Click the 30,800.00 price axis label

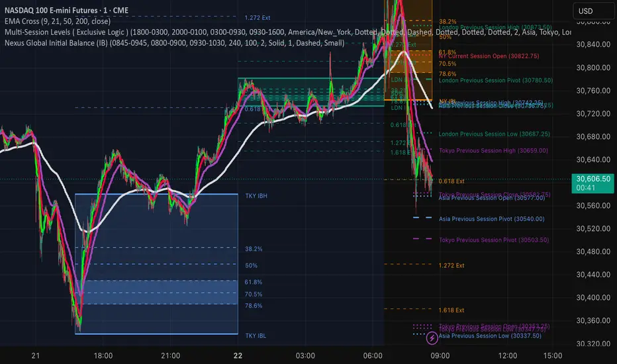(593, 68)
